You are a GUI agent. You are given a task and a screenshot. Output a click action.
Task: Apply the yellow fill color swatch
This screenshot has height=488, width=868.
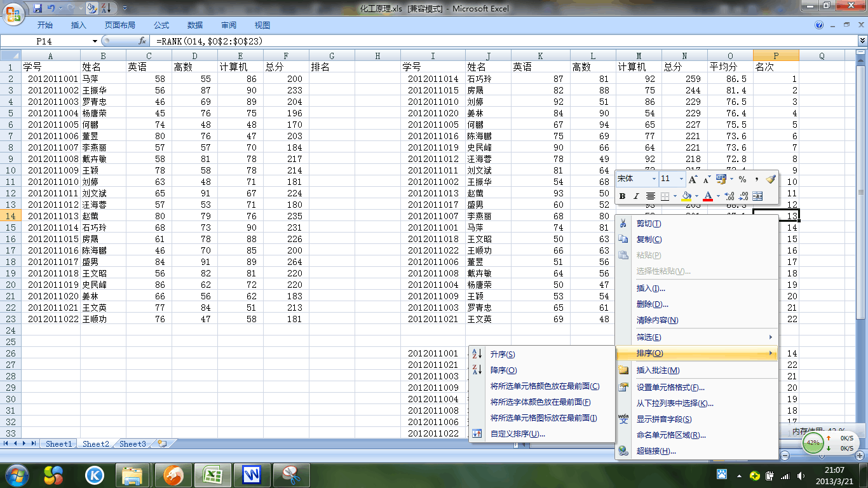pyautogui.click(x=686, y=196)
